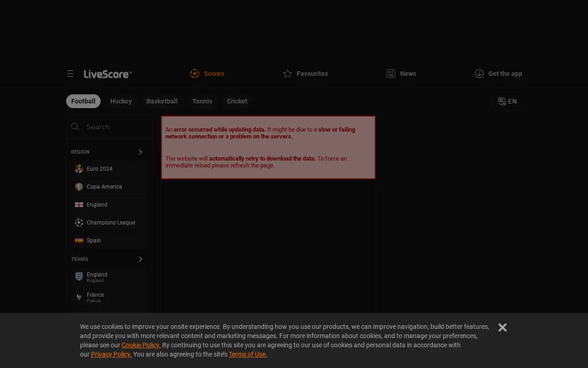
Task: Close the cookie notice banner
Action: pos(503,328)
